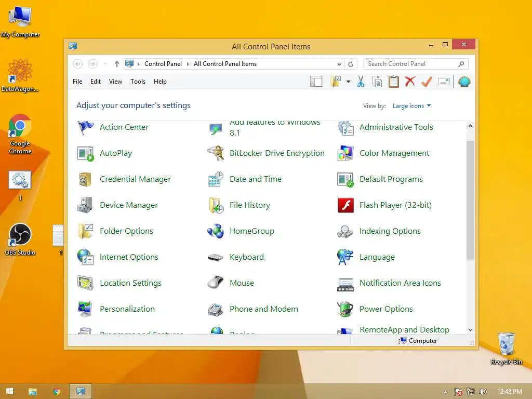Select OBS Studio desktop shortcut

(20, 240)
